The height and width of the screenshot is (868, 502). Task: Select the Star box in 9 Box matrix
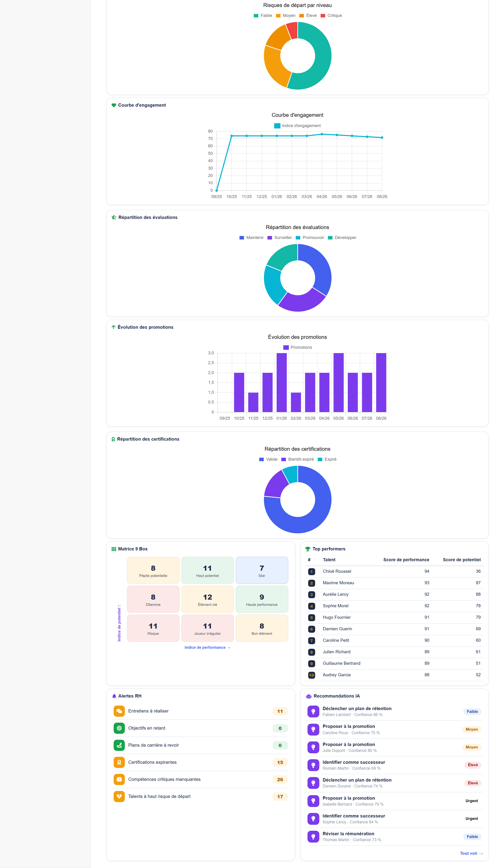[x=261, y=570]
